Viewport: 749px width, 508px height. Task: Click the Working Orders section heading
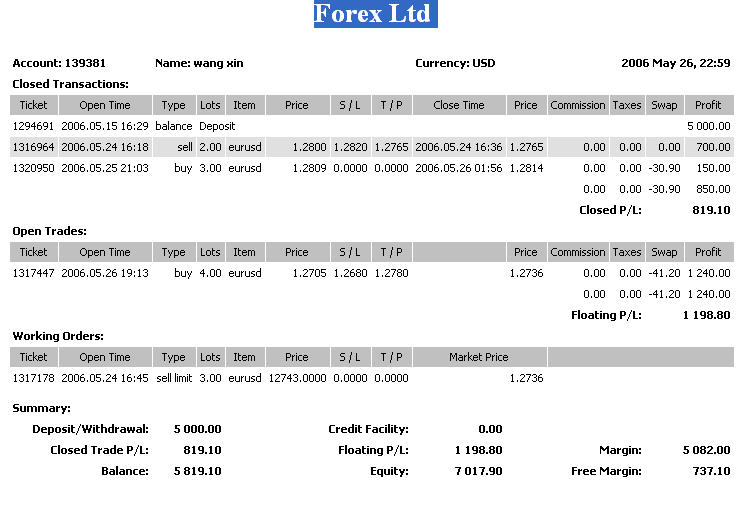58,336
